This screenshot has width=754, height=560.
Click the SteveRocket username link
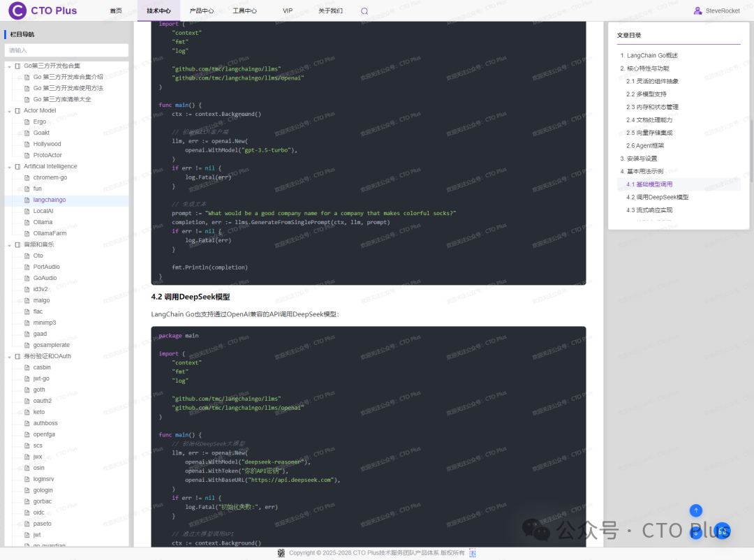click(x=723, y=10)
